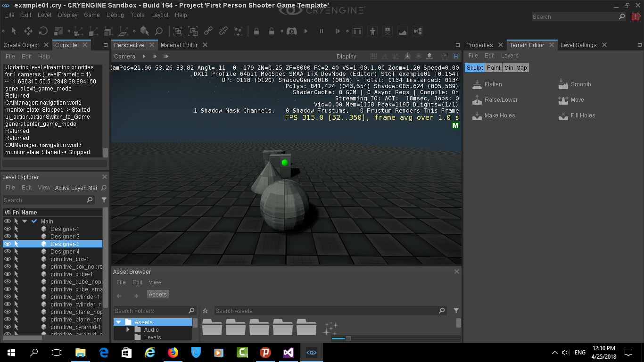Toggle frozen state of Designer-2
644x362 pixels.
tap(16, 237)
